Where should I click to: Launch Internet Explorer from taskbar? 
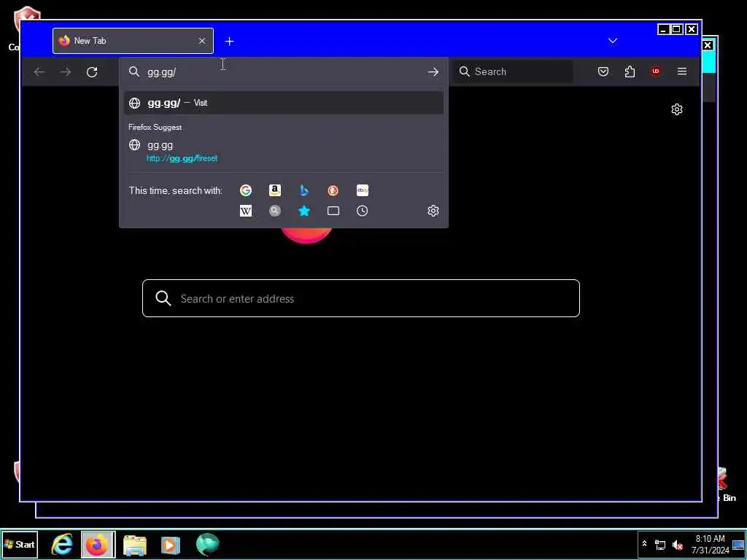click(62, 544)
